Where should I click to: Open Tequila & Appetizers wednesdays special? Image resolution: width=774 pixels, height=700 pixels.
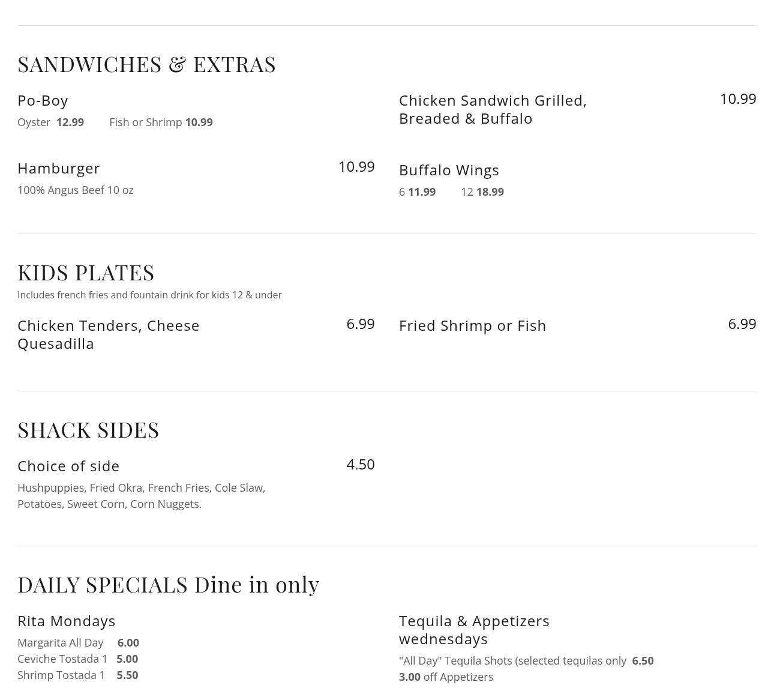tap(474, 630)
